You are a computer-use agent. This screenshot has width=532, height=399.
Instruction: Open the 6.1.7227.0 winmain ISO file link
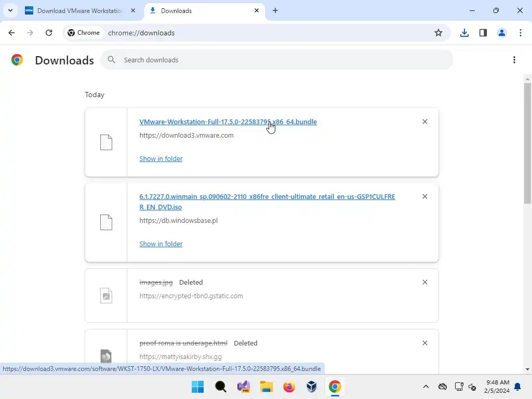coord(267,202)
